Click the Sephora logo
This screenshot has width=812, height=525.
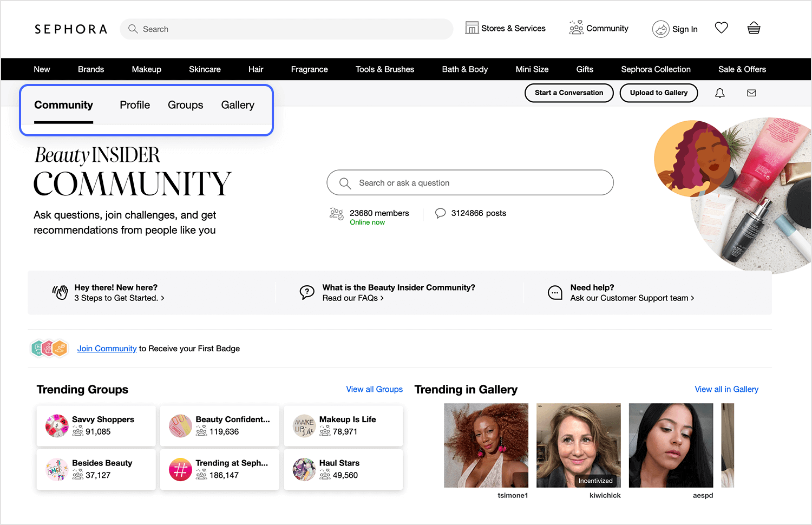[x=71, y=29]
